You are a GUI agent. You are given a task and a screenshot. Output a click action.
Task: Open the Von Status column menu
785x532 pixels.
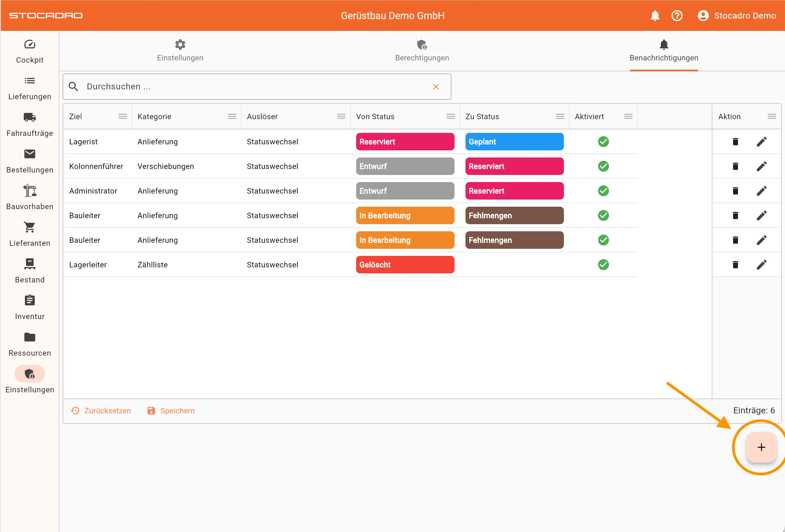(x=451, y=116)
